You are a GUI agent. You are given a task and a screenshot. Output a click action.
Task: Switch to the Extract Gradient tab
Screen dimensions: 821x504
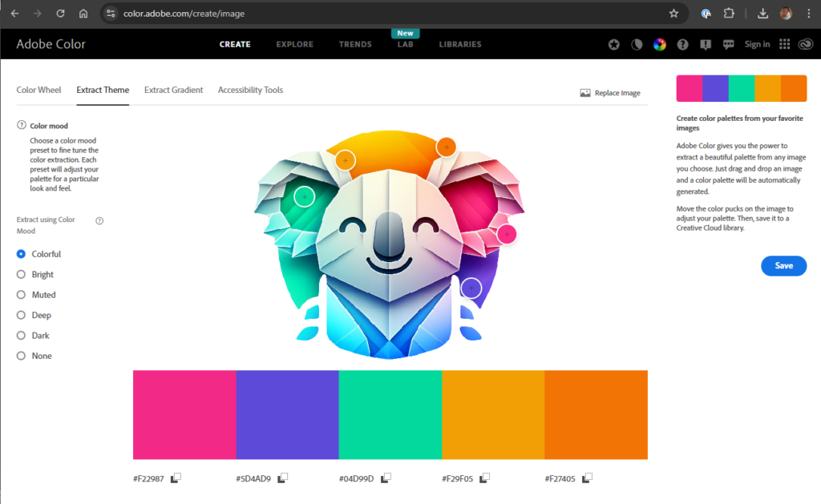[x=173, y=90]
